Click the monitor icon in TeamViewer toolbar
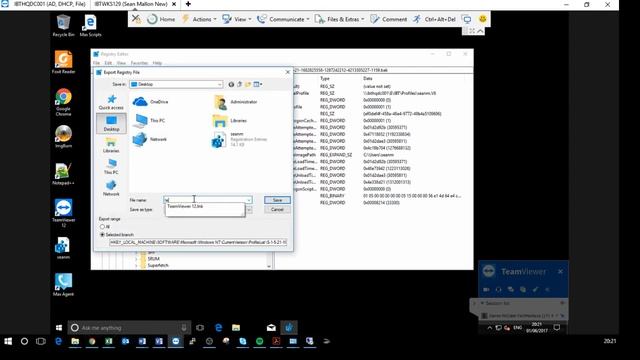 click(467, 19)
